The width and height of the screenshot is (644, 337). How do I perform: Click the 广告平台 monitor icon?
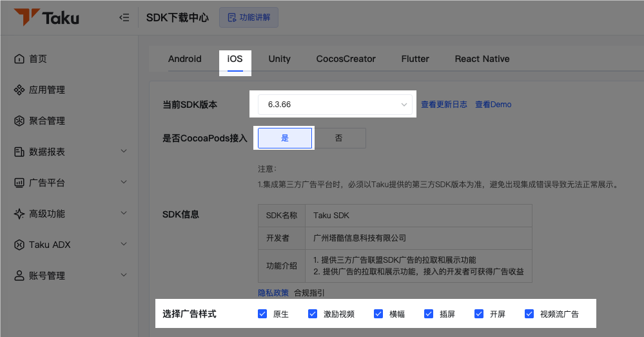click(19, 183)
